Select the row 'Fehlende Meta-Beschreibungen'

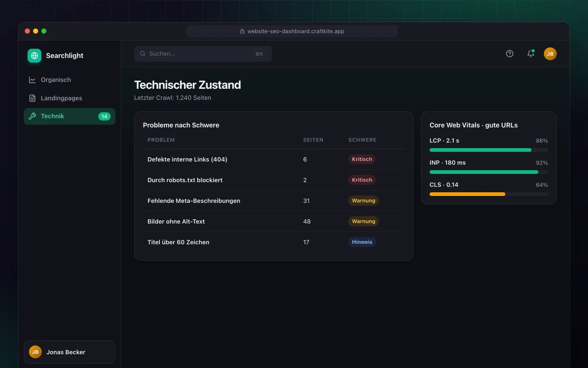pyautogui.click(x=274, y=201)
